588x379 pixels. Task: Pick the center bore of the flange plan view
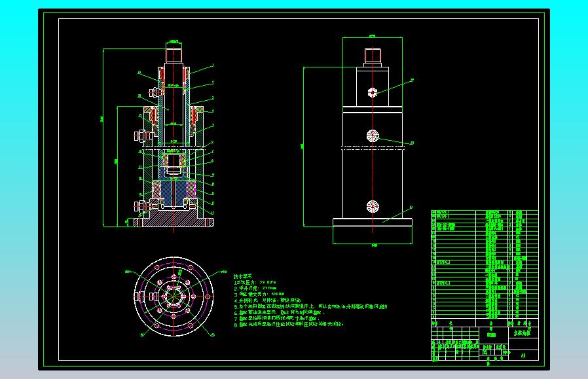(174, 296)
